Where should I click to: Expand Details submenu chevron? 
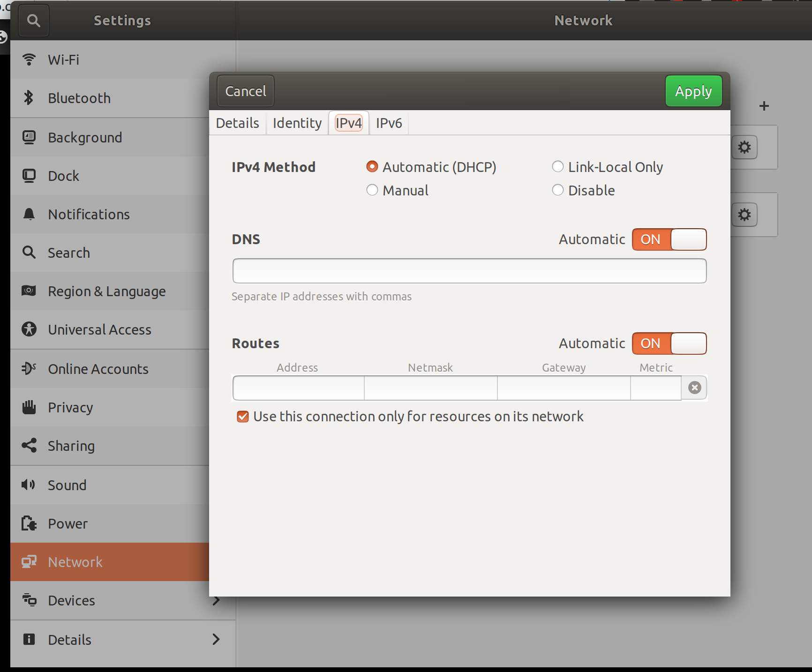point(216,639)
